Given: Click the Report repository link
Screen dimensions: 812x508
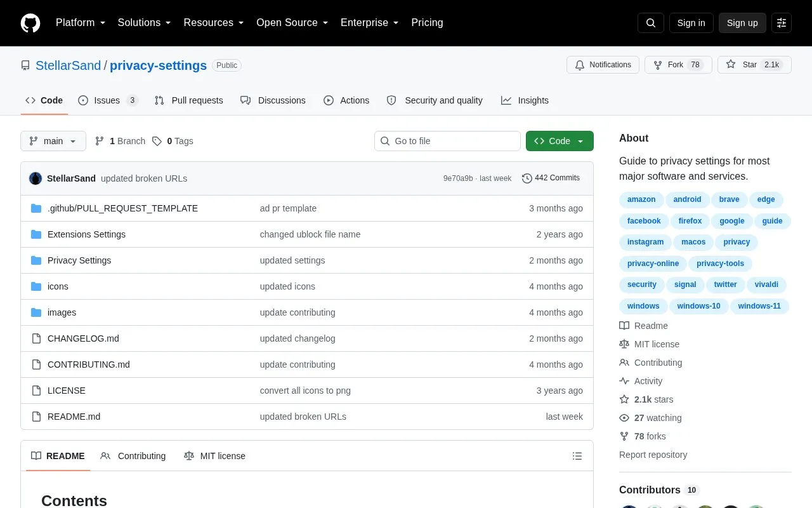Looking at the screenshot, I should (653, 455).
